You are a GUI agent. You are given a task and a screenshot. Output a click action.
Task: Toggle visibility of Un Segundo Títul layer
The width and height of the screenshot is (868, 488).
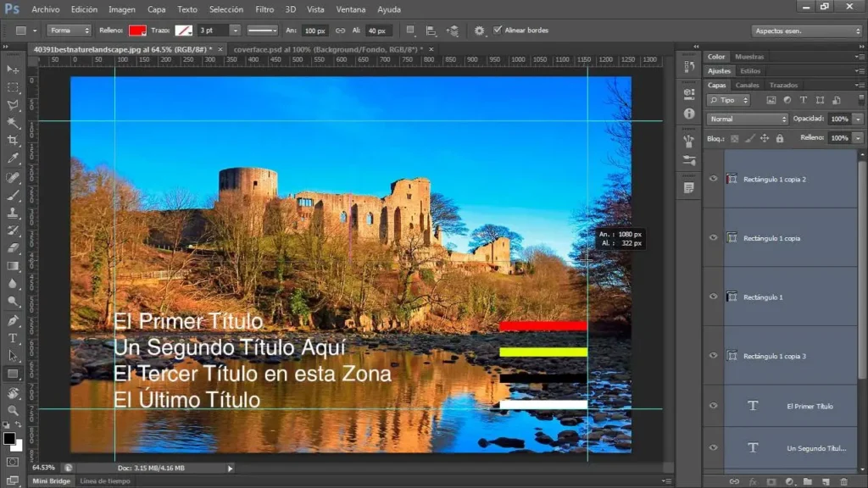click(x=713, y=447)
